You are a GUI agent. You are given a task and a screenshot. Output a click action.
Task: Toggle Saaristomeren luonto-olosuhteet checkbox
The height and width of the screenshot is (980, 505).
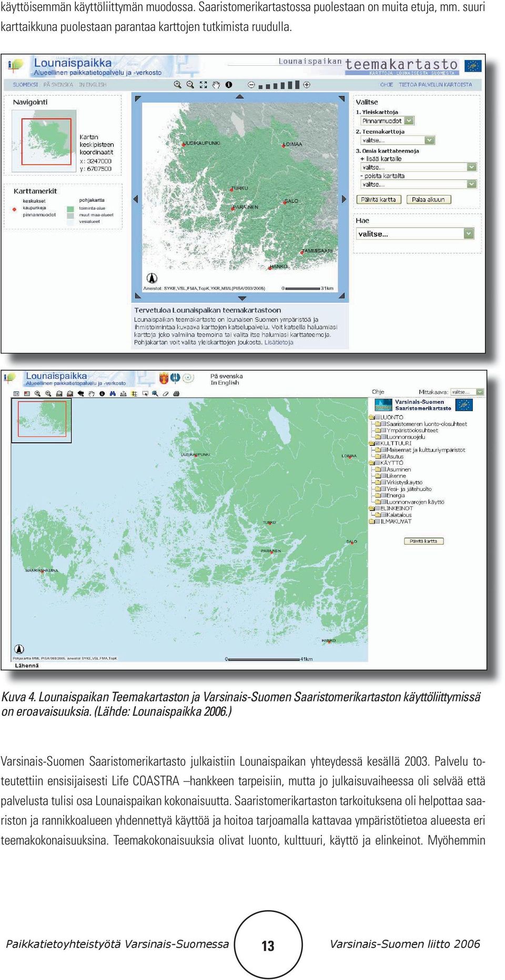pos(383,424)
